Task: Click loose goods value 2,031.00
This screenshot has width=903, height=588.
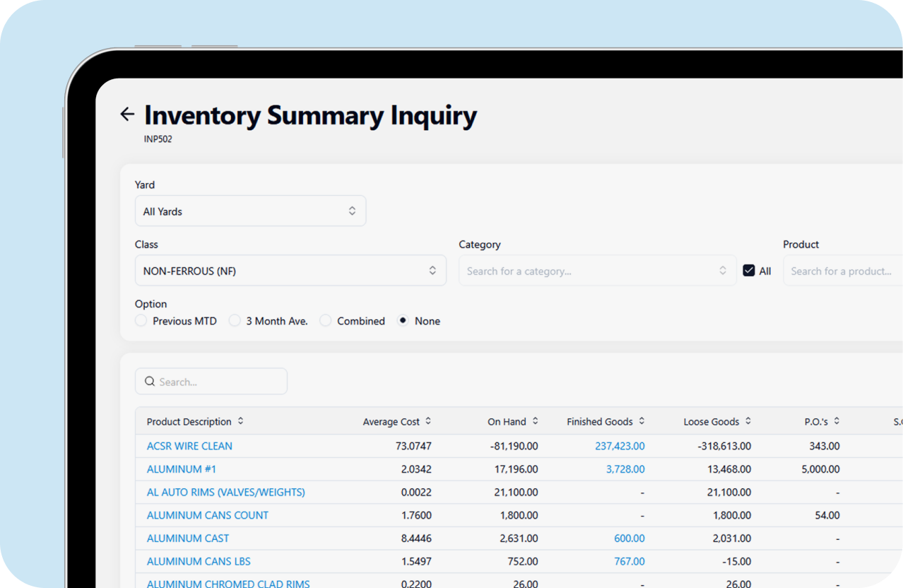Action: [733, 539]
